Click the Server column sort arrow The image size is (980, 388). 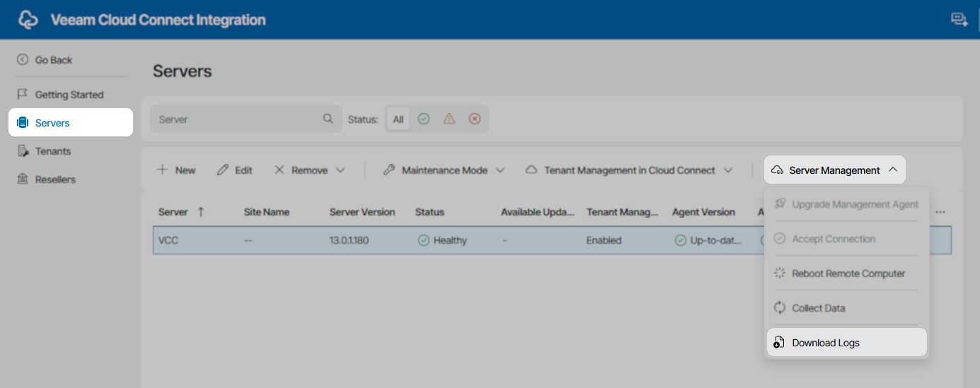coord(201,211)
